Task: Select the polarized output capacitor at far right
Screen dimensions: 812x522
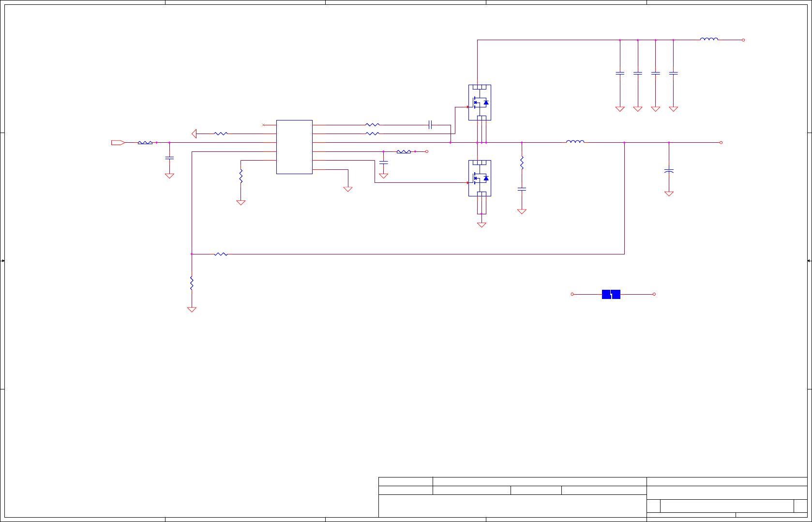Action: pyautogui.click(x=669, y=171)
